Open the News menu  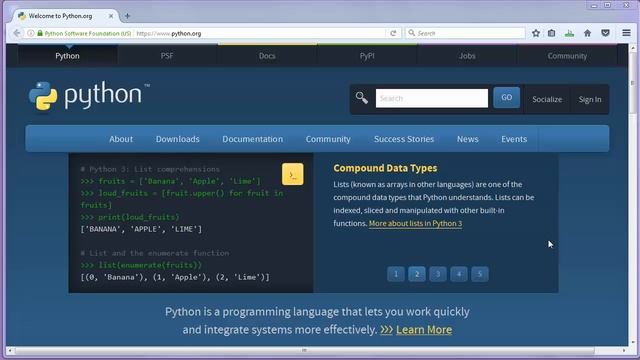tap(468, 139)
